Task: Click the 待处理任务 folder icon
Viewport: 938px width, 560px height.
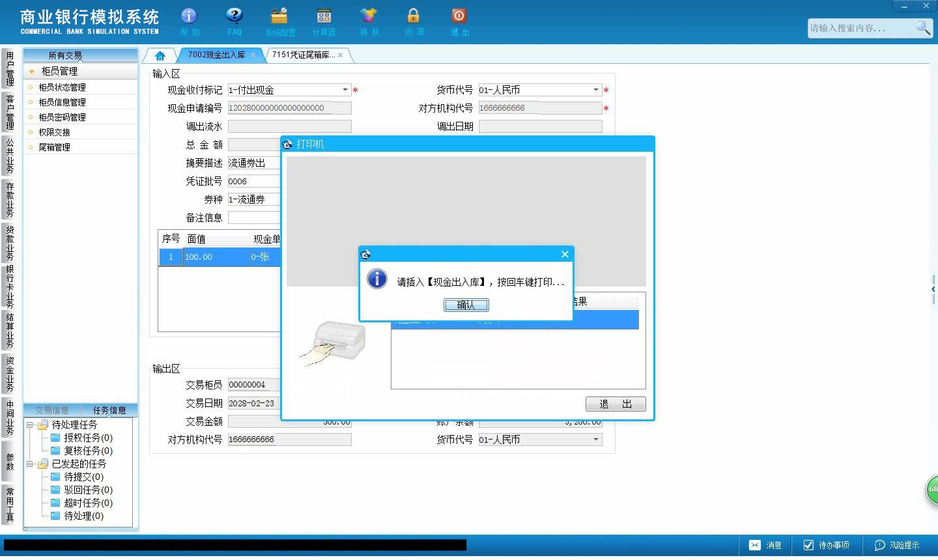Action: click(x=43, y=425)
